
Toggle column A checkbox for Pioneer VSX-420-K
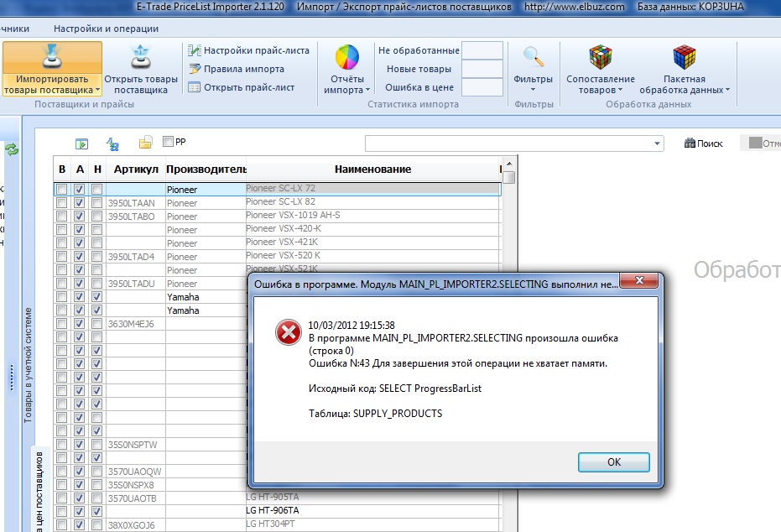(x=79, y=230)
